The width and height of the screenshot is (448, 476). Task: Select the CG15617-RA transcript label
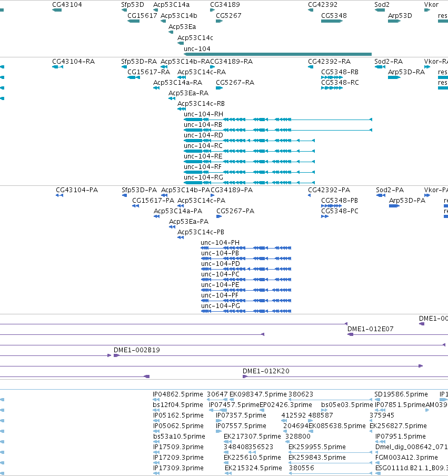point(149,72)
